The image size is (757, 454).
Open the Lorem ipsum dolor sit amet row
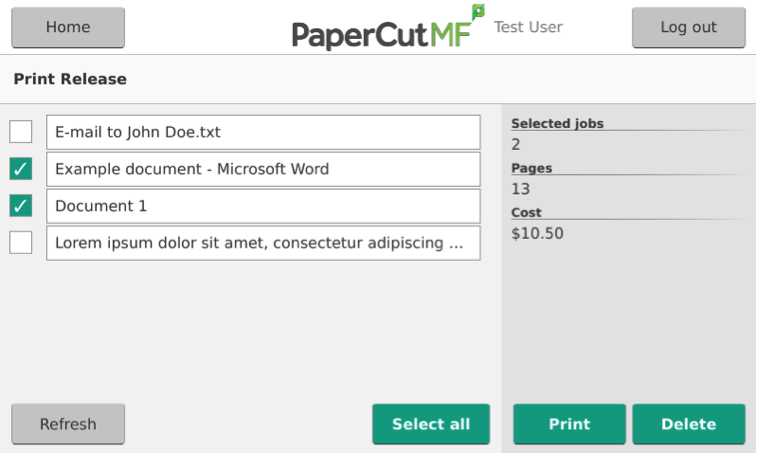pyautogui.click(x=263, y=243)
